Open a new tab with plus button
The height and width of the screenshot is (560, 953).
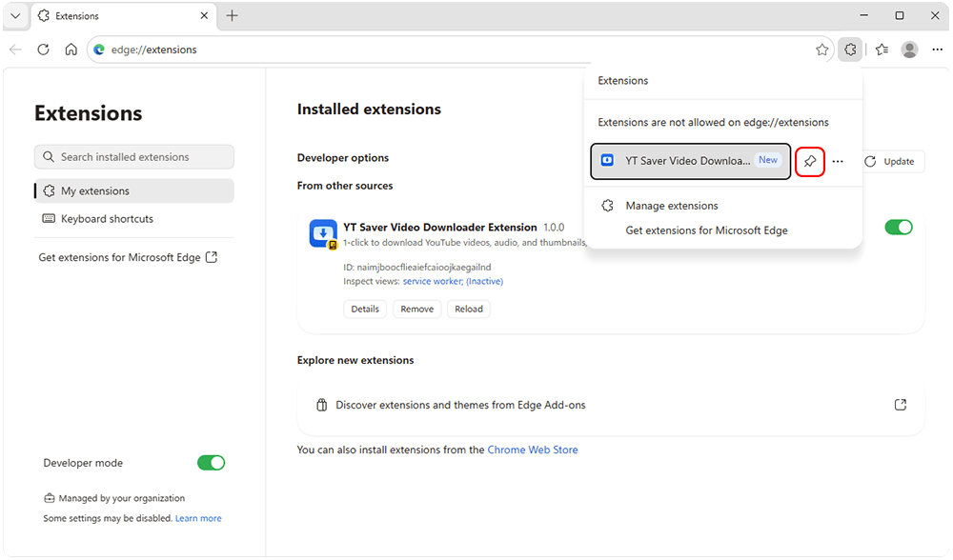pyautogui.click(x=233, y=16)
